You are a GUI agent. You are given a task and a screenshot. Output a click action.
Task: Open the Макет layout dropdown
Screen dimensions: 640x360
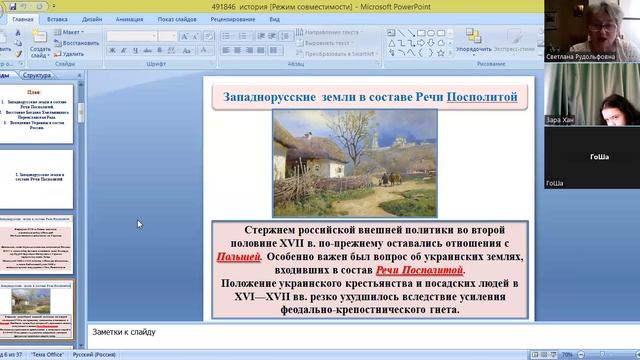click(x=69, y=32)
